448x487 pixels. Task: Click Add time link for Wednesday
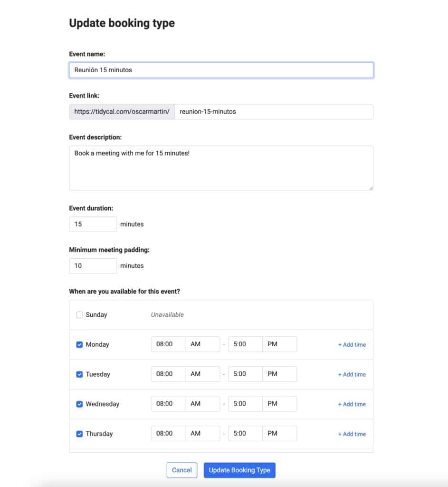click(352, 404)
